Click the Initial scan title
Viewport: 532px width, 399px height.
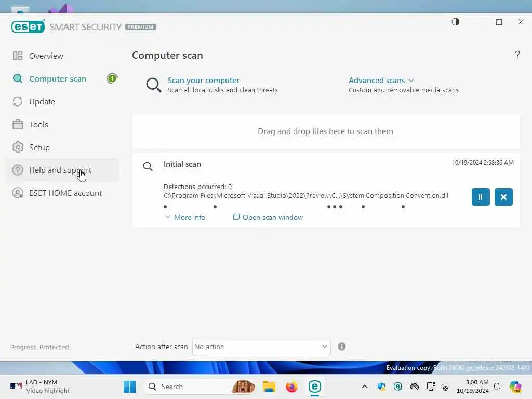click(x=182, y=164)
